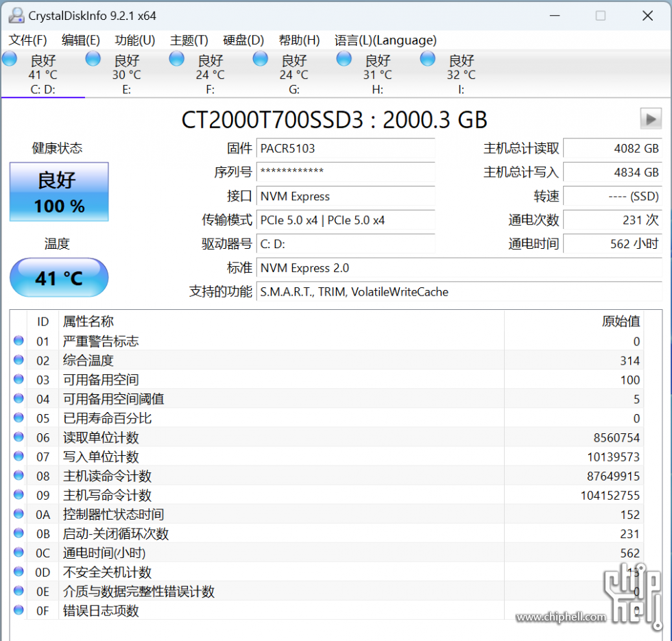This screenshot has width=672, height=641.
Task: Select the H: drive tab
Action: point(378,74)
